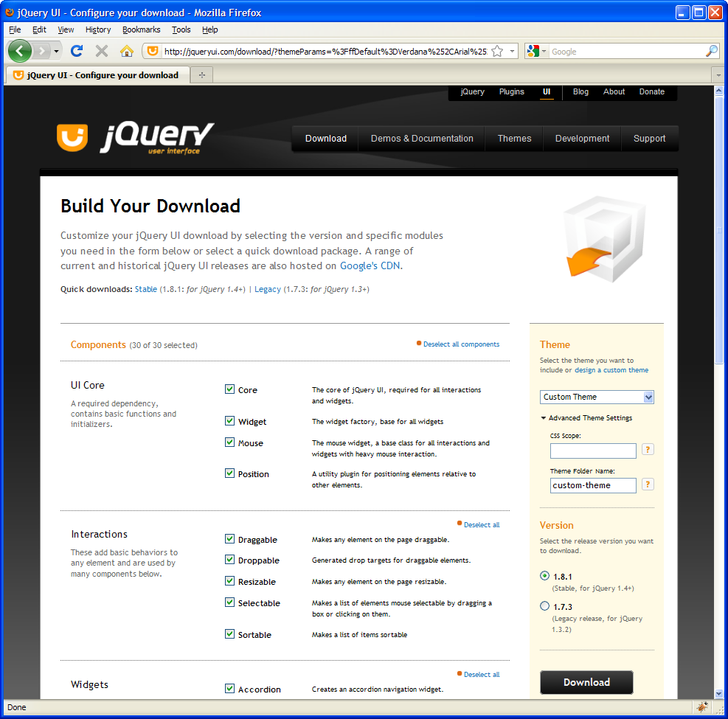Click the CSS Scope input field
This screenshot has height=719, width=728.
[593, 451]
